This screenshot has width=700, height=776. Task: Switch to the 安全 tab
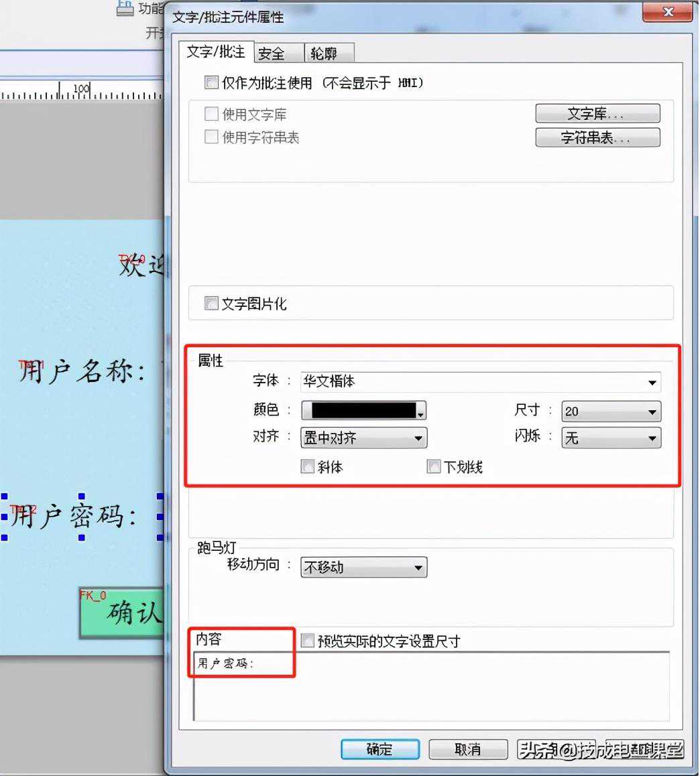click(x=272, y=54)
